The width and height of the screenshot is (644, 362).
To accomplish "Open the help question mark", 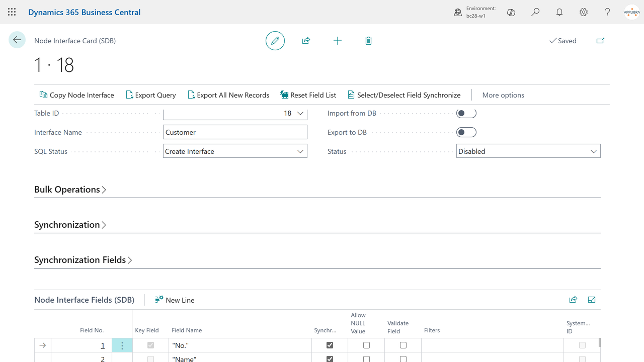I will (608, 12).
